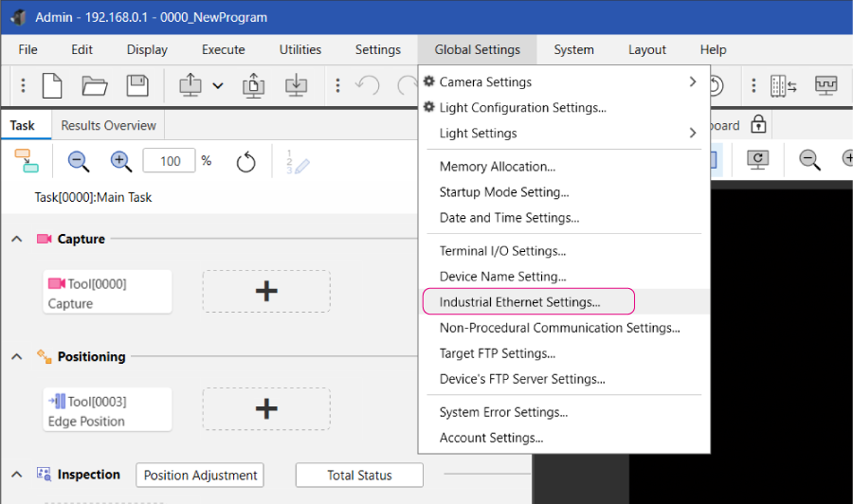853x504 pixels.
Task: Click the waveform monitor toolbar icon
Action: point(826,85)
